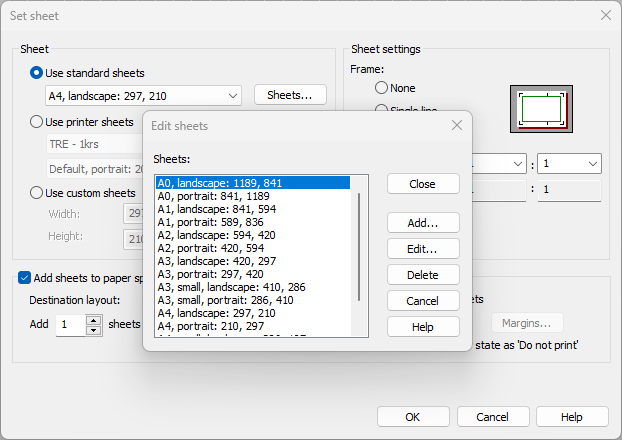Open Help in Edit sheets dialog
The height and width of the screenshot is (440, 622).
423,326
